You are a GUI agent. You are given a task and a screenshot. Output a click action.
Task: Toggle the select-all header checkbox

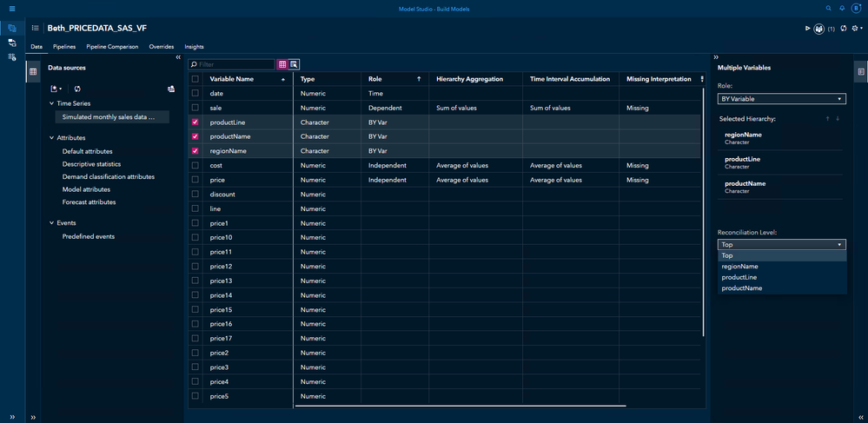tap(195, 79)
